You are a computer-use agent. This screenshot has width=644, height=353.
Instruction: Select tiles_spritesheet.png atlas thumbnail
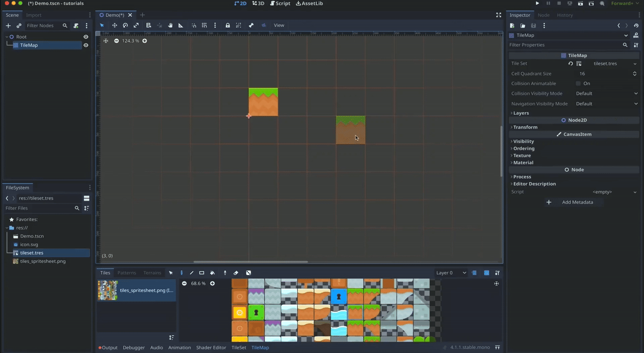(108, 291)
